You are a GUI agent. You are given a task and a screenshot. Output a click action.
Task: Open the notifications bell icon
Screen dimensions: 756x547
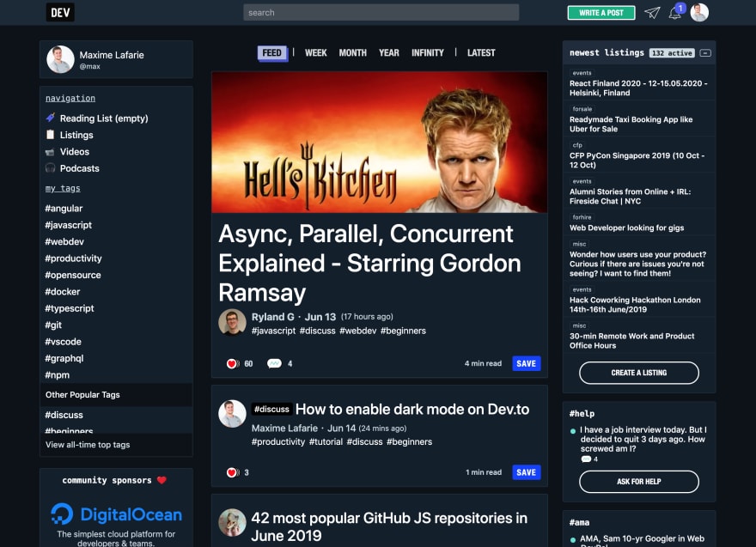point(675,13)
